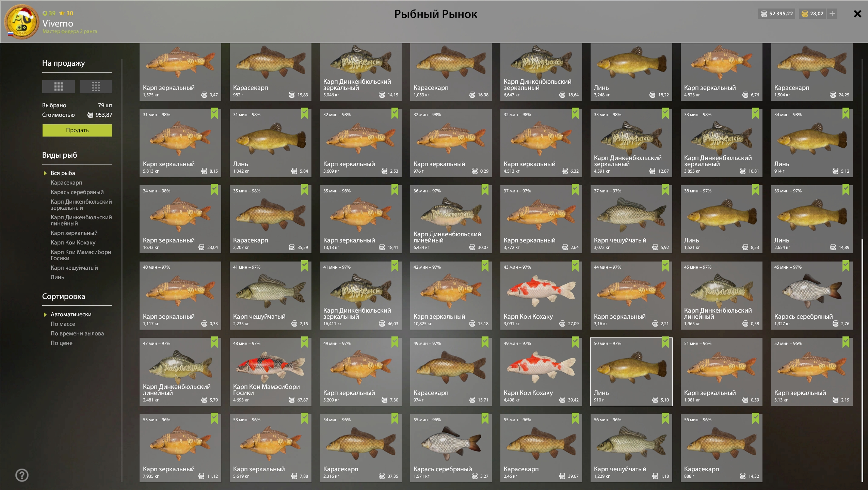Click the plus icon to add gold
The width and height of the screenshot is (868, 490).
(x=832, y=14)
